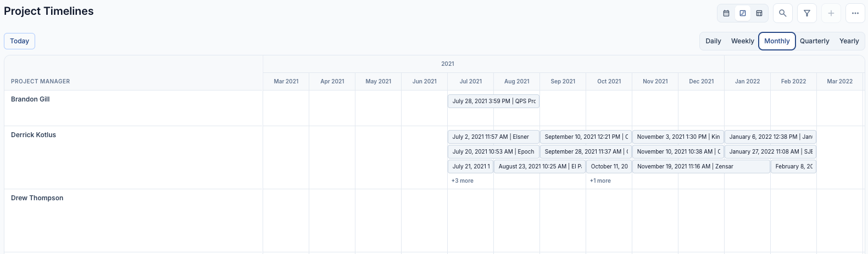Switch timeline scale to Daily
The height and width of the screenshot is (254, 868).
click(x=713, y=41)
